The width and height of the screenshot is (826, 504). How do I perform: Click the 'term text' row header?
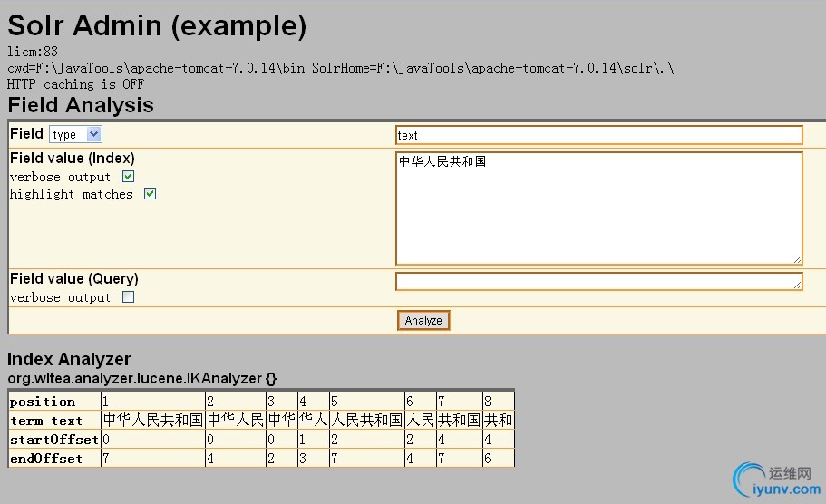point(54,421)
